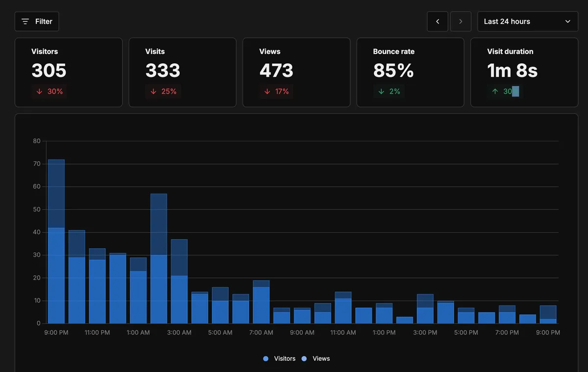Viewport: 588px width, 372px height.
Task: Toggle the 30% change badge under Visitors
Action: coord(49,91)
